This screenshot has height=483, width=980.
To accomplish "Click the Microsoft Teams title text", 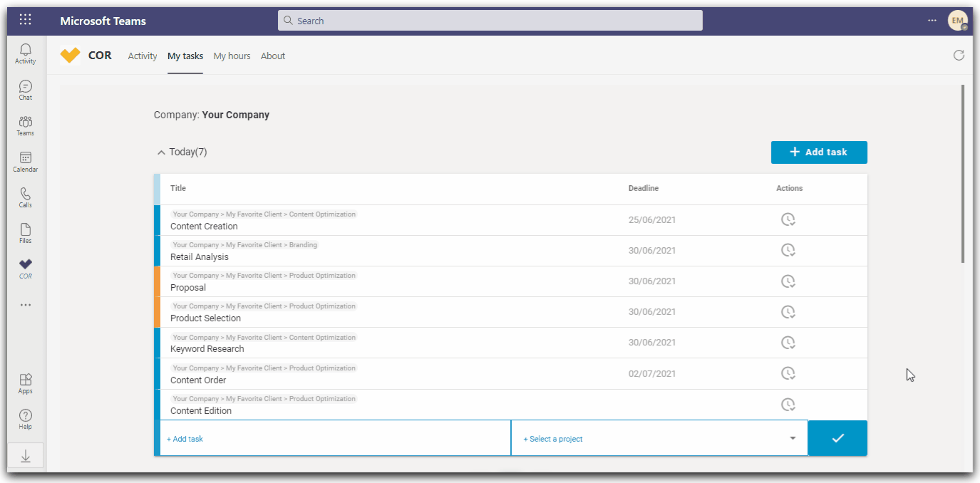I will pyautogui.click(x=103, y=21).
